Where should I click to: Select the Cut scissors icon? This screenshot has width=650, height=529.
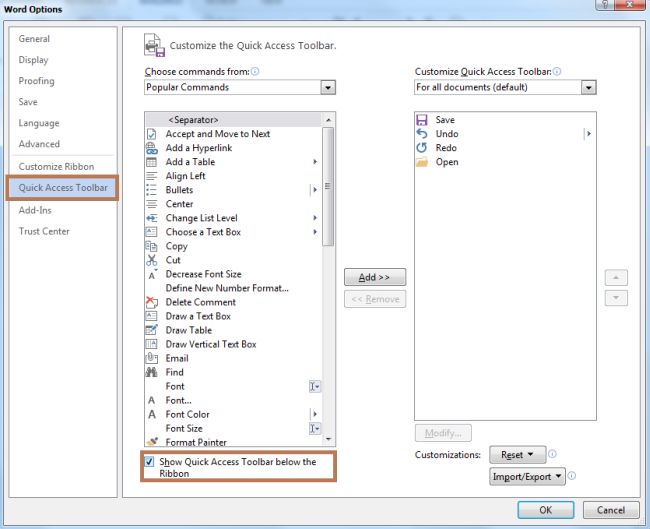(152, 260)
